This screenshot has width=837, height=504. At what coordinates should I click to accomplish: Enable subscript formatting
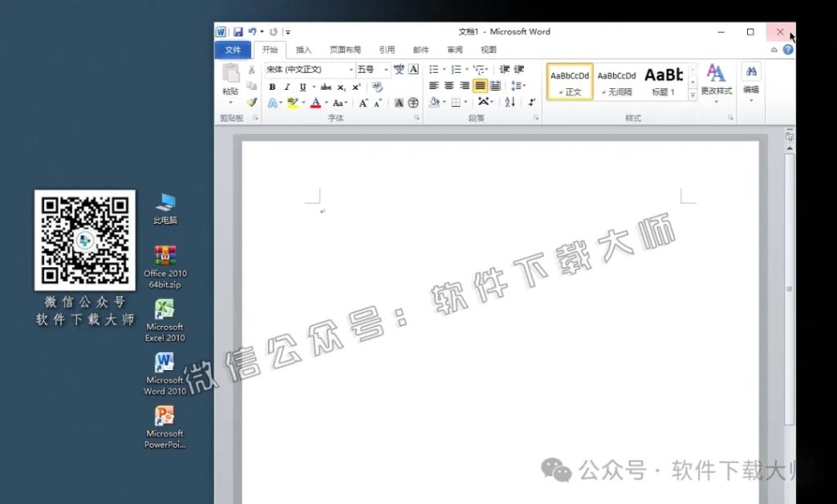tap(341, 87)
